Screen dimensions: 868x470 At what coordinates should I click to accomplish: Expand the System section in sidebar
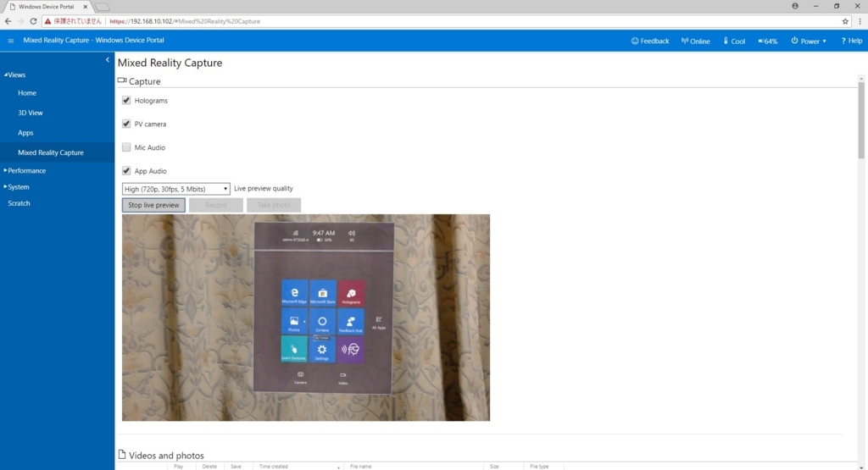click(17, 187)
